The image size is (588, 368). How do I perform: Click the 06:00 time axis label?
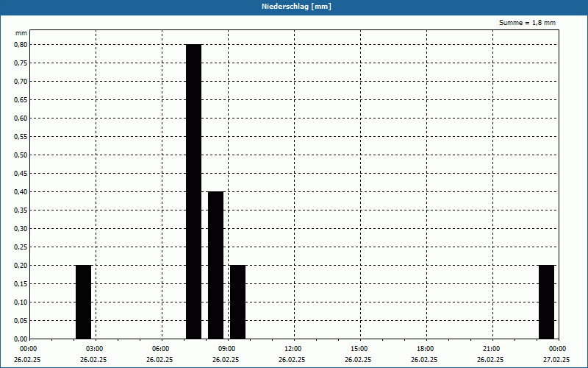pyautogui.click(x=160, y=349)
